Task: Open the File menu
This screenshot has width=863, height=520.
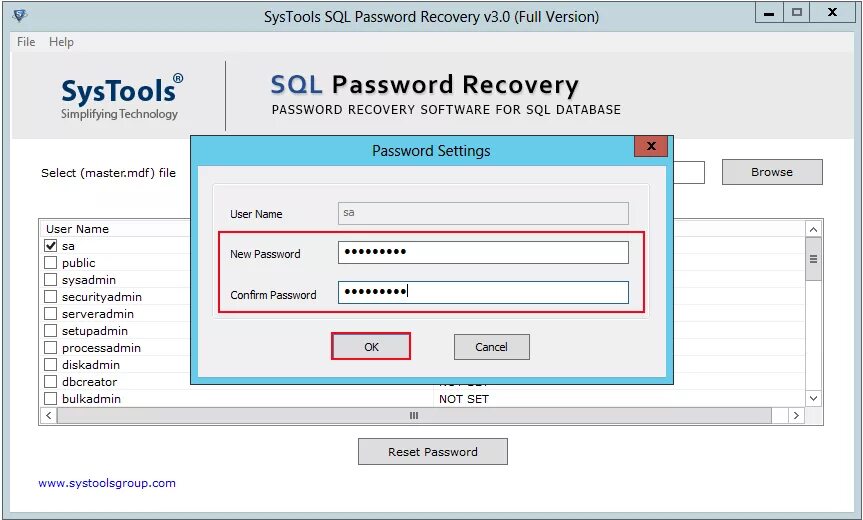Action: tap(26, 42)
